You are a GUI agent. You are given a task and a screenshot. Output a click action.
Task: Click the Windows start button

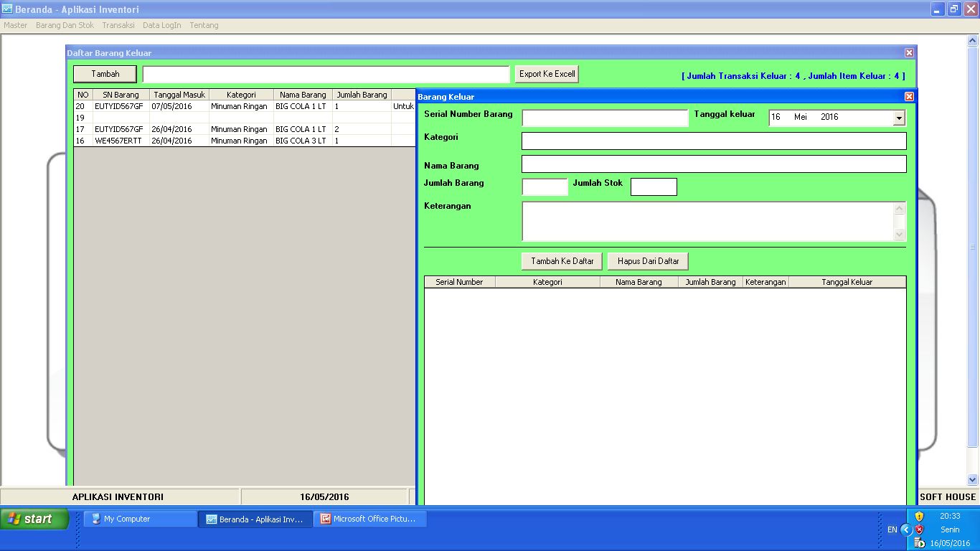point(34,519)
